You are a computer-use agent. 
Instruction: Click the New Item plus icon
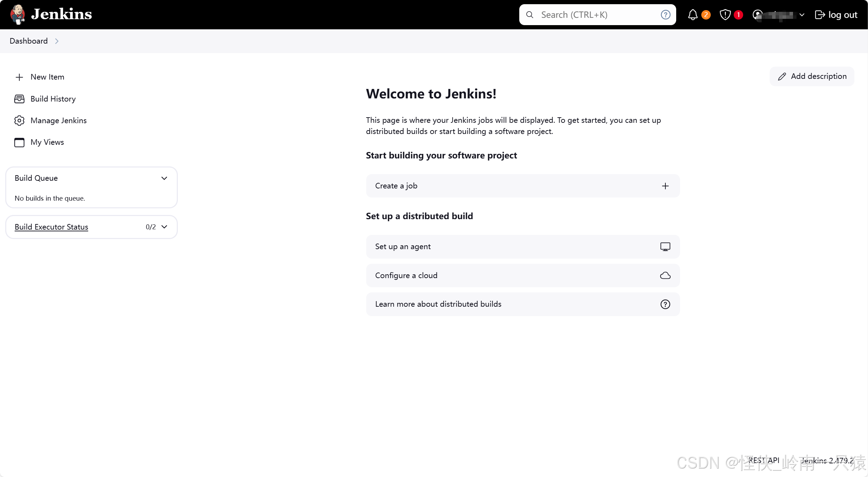(x=20, y=77)
